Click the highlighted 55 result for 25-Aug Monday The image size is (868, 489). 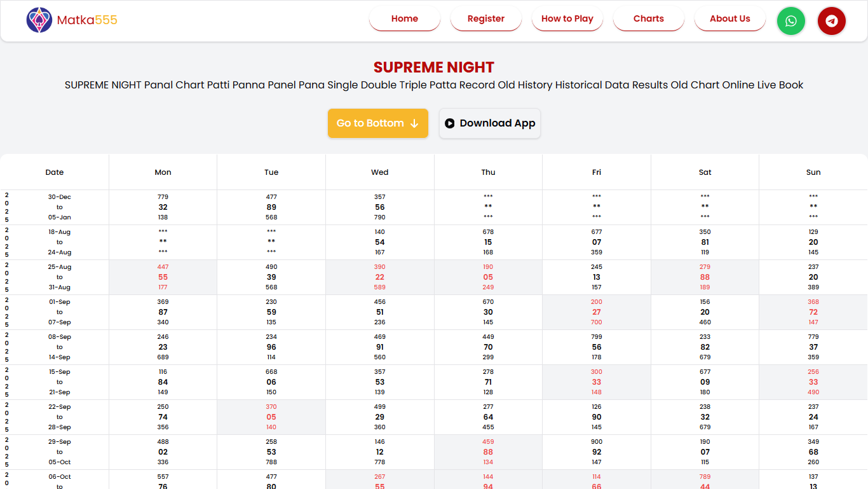coord(163,277)
